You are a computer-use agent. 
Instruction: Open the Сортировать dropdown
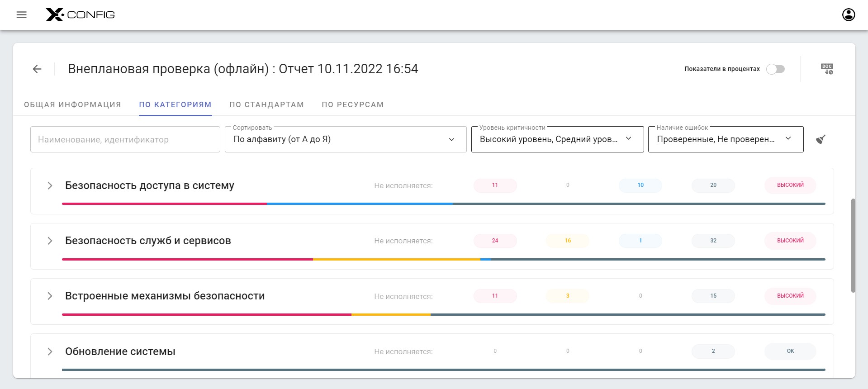[x=345, y=139]
